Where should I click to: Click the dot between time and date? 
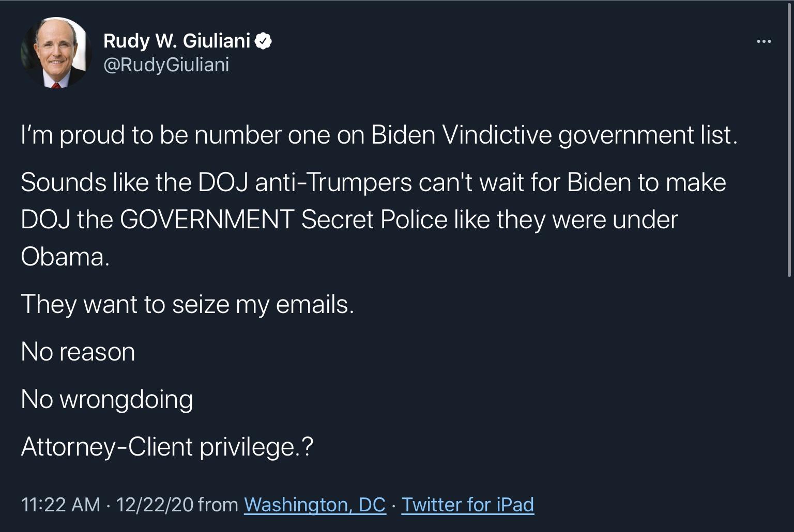(109, 505)
